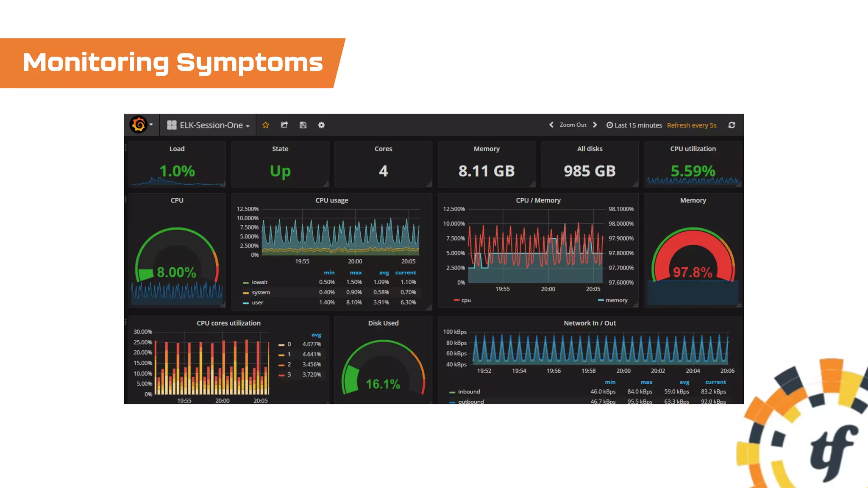868x488 pixels.
Task: Open color picker for system yellow swatch
Action: (246, 293)
